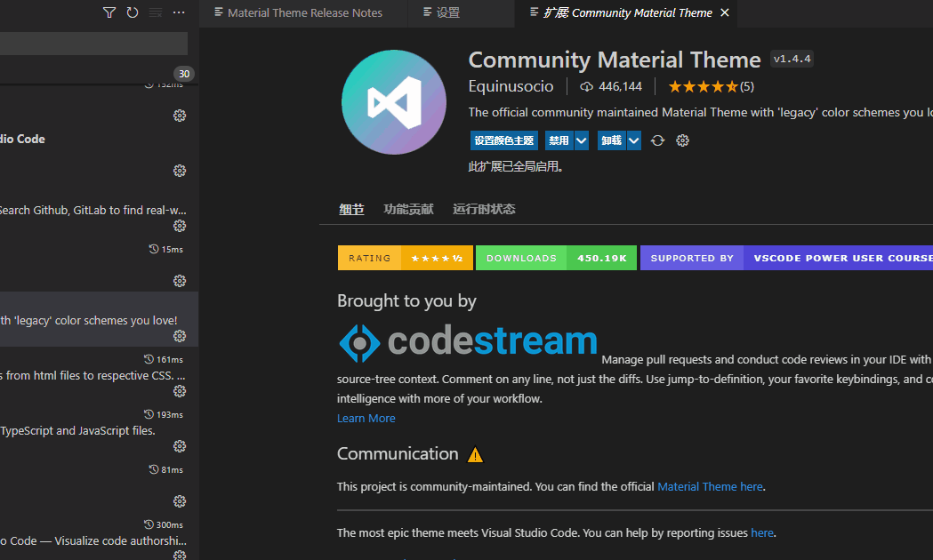Click the v1.4.4 version badge
The height and width of the screenshot is (560, 933).
coord(792,59)
